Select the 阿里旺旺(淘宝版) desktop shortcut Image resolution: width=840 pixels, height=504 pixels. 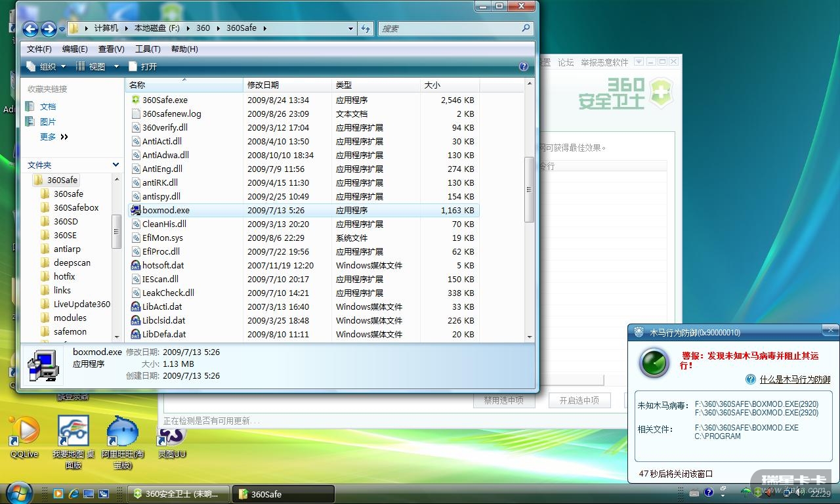123,442
